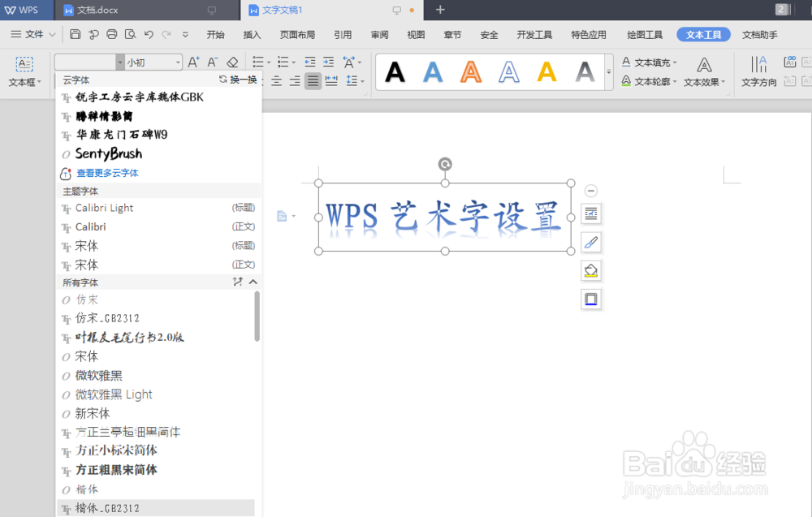This screenshot has height=517, width=812.
Task: Open the 文件 menu
Action: tap(33, 34)
